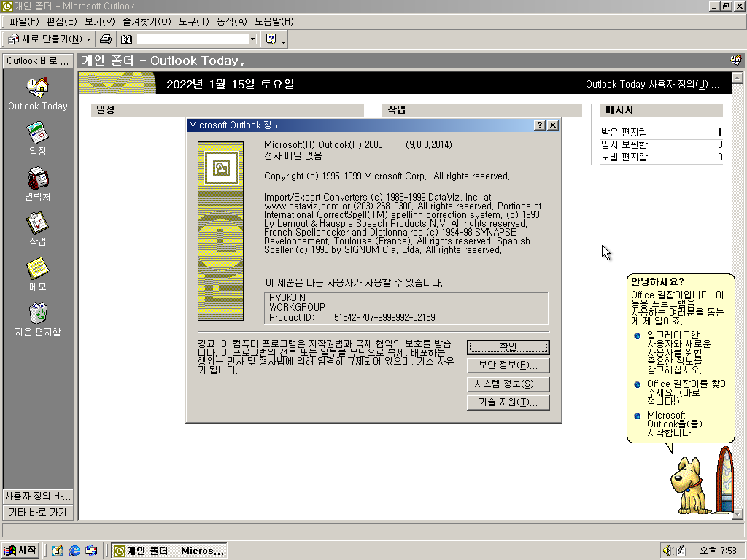The image size is (747, 560).
Task: Click the Security Info (보안 정보) button
Action: (x=508, y=365)
